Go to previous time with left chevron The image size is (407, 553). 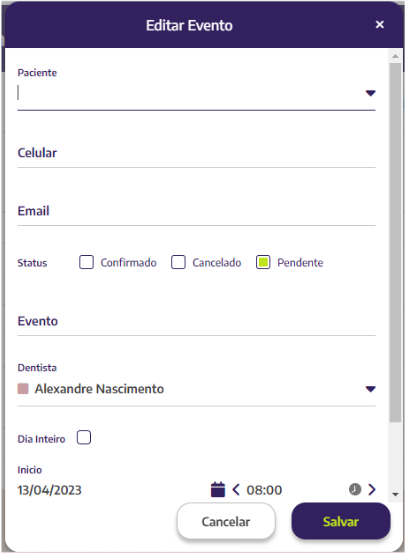236,490
